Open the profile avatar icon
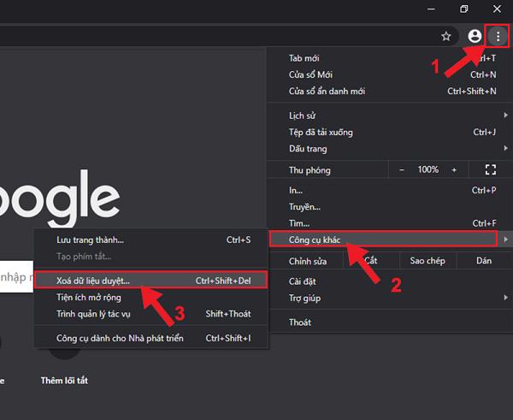Image resolution: width=513 pixels, height=420 pixels. pos(475,36)
